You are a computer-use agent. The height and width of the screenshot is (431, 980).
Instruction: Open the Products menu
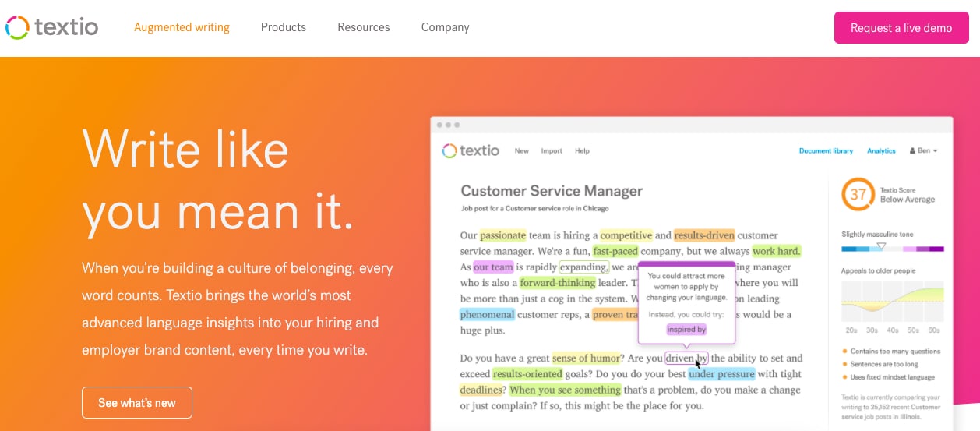(x=284, y=27)
